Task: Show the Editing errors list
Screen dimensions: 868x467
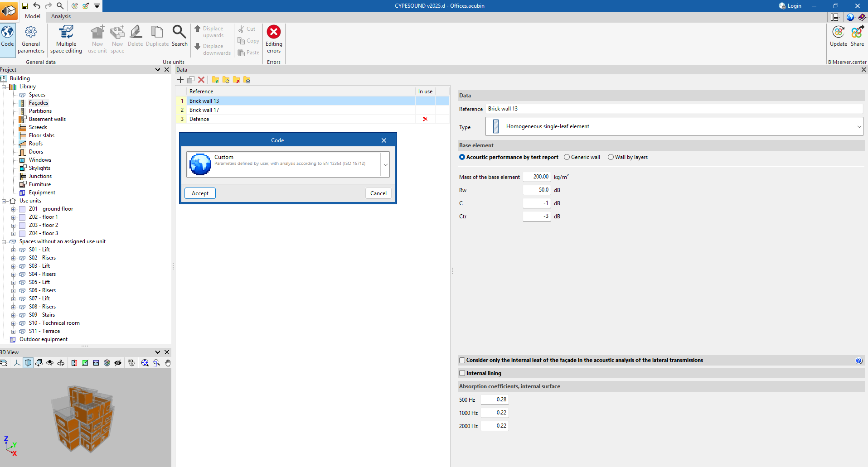Action: coord(274,39)
